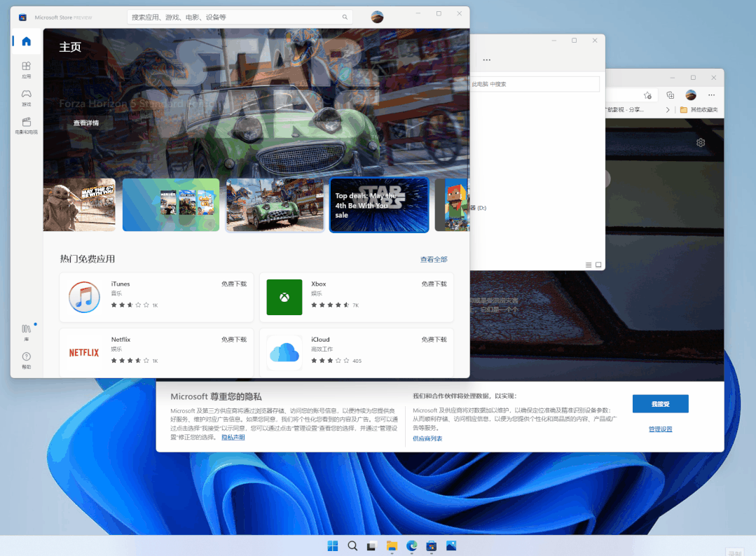
Task: Open Task View on the taskbar
Action: tap(371, 546)
